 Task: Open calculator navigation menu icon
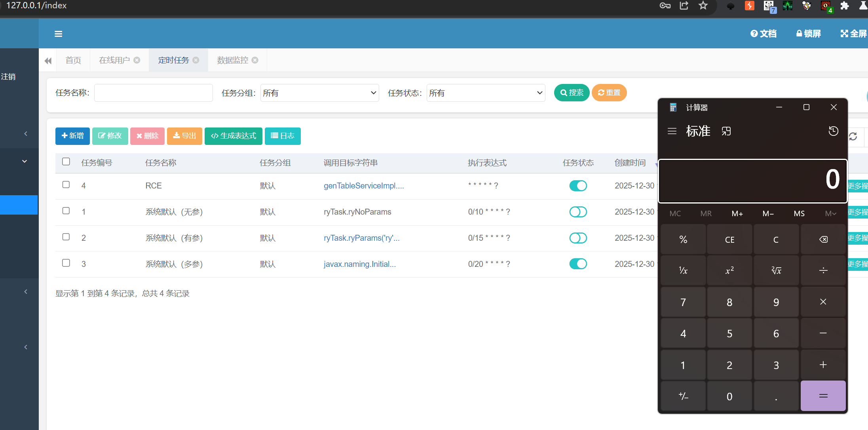coord(672,131)
